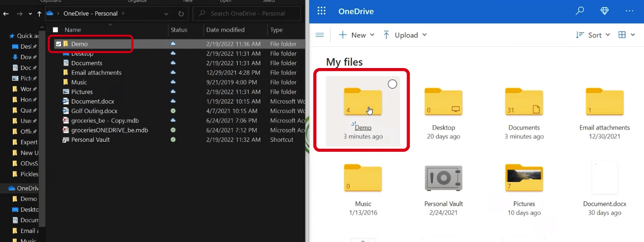Click the Pictures folder icon in File Explorer list
The image size is (644, 242).
(66, 92)
